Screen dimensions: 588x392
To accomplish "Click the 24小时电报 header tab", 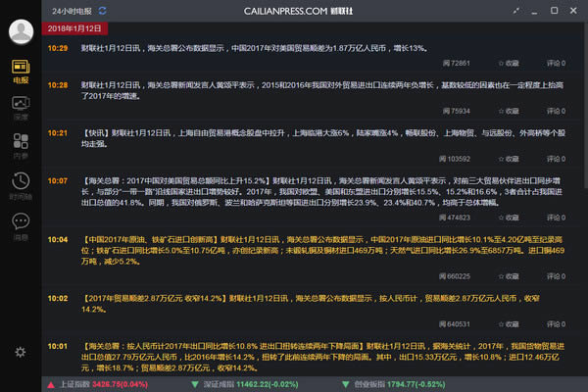I will coord(70,9).
